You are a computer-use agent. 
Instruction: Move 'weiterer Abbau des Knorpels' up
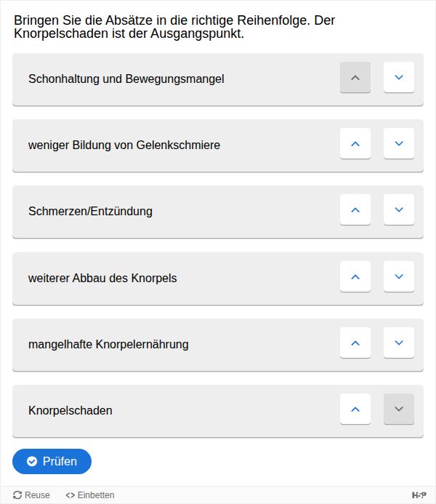[355, 276]
